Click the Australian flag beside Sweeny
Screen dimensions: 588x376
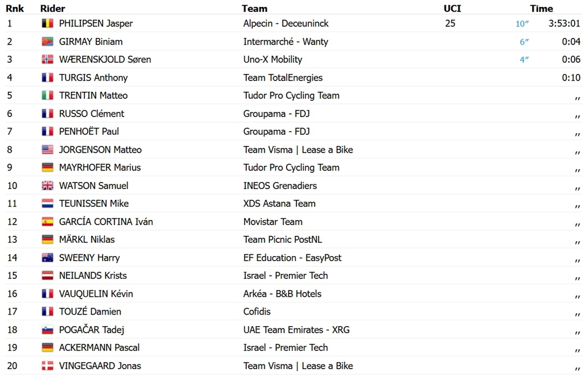coord(47,258)
